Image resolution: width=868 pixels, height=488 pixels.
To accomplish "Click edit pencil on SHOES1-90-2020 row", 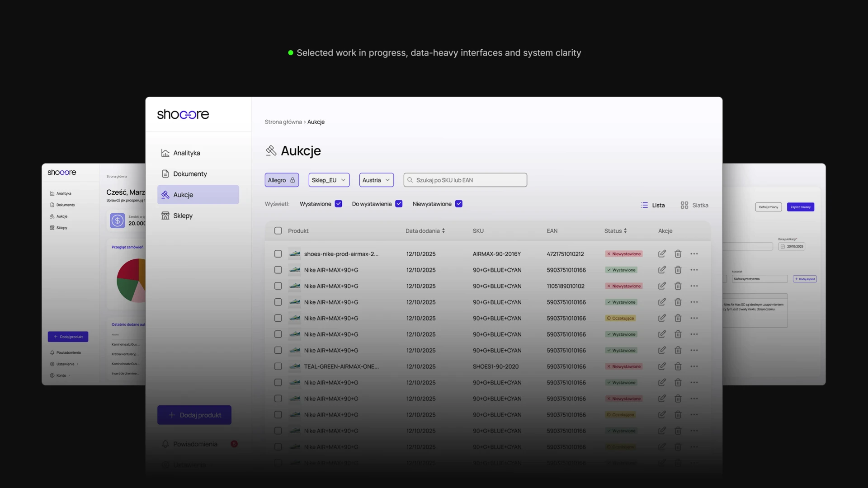I will (662, 366).
